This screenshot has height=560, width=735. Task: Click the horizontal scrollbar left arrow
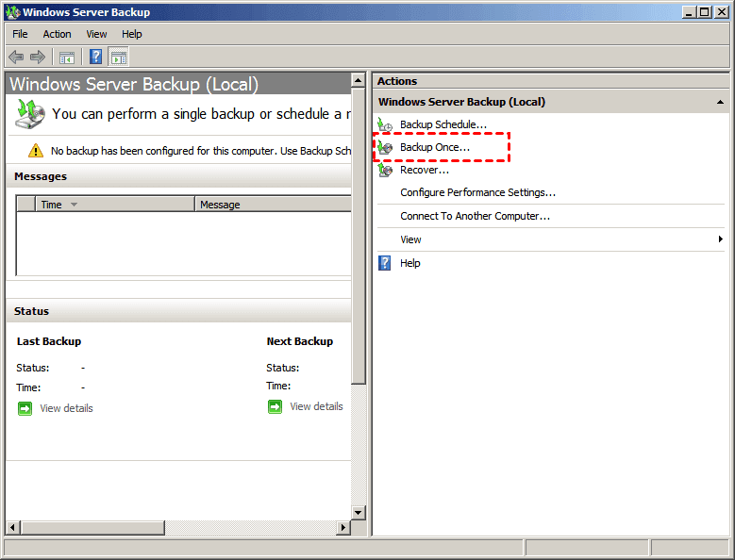click(x=12, y=528)
